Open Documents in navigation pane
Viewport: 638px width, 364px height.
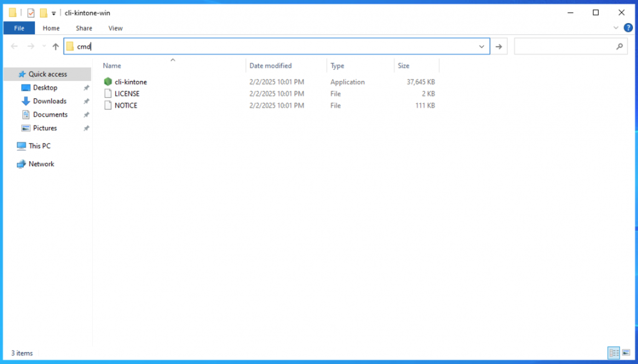pos(50,114)
